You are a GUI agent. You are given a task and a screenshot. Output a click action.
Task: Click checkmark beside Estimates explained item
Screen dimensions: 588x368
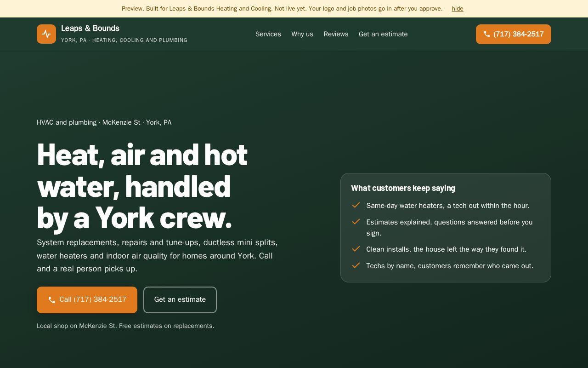(x=356, y=222)
